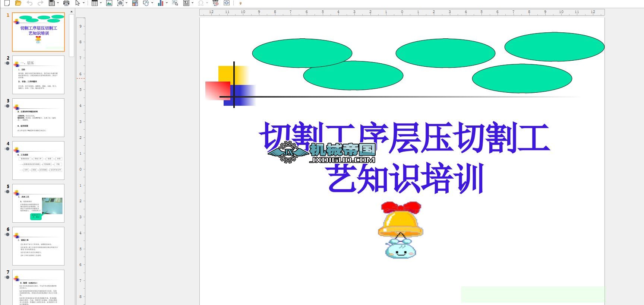Image resolution: width=644 pixels, height=305 pixels.
Task: Open a file with the folder icon
Action: pyautogui.click(x=18, y=3)
